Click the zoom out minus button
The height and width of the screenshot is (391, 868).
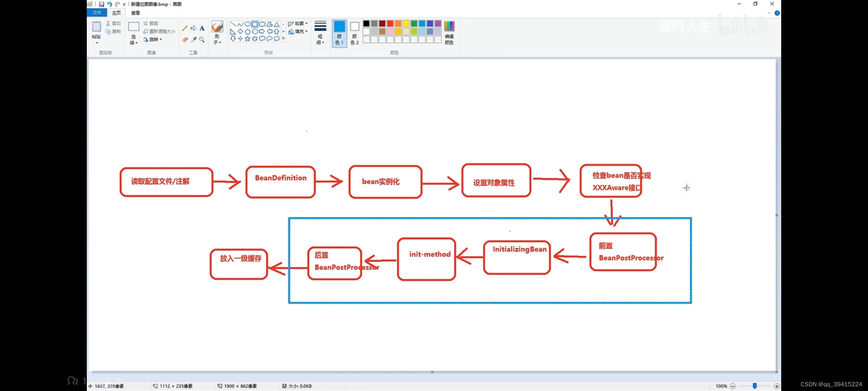coord(733,386)
